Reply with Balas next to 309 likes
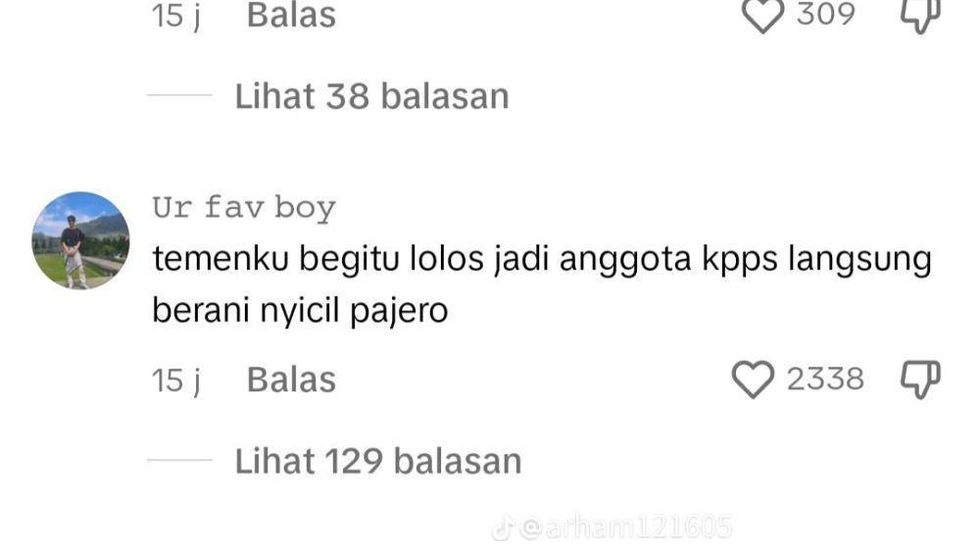980x552 pixels. click(x=291, y=15)
